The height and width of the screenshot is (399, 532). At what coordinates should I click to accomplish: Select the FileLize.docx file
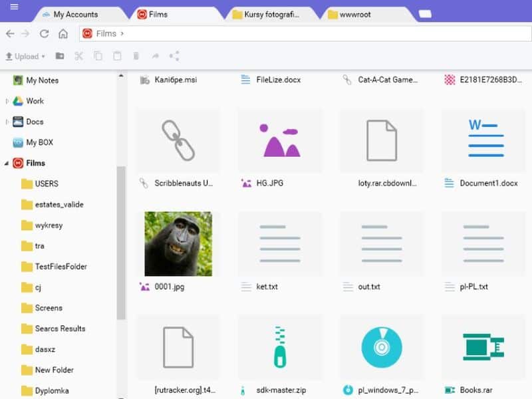[271, 80]
